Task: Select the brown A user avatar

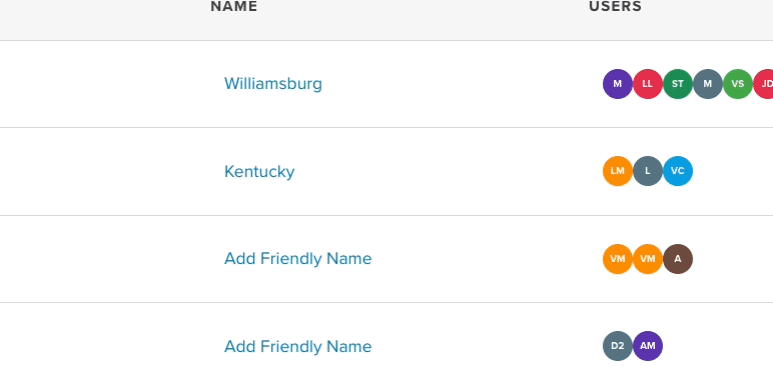Action: tap(677, 259)
